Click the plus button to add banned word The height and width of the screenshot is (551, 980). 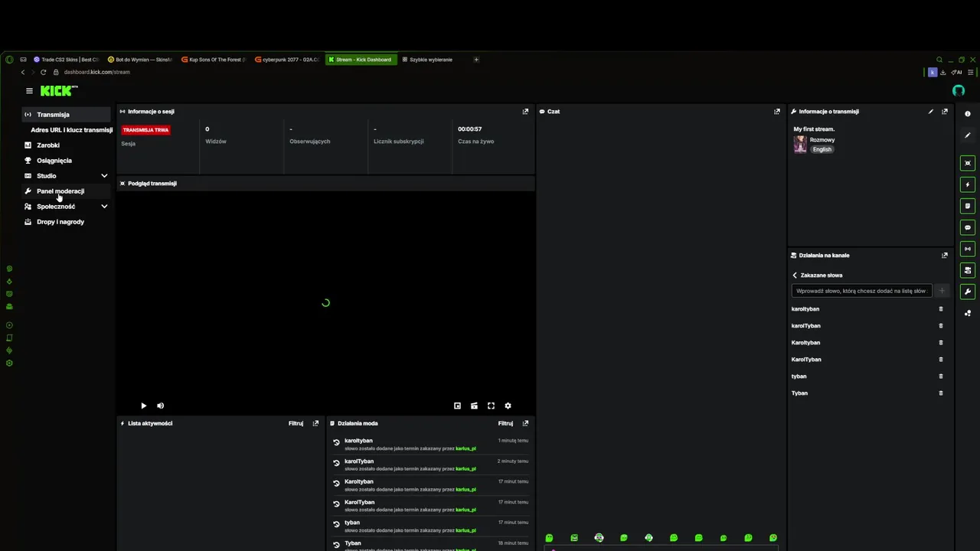click(x=942, y=291)
